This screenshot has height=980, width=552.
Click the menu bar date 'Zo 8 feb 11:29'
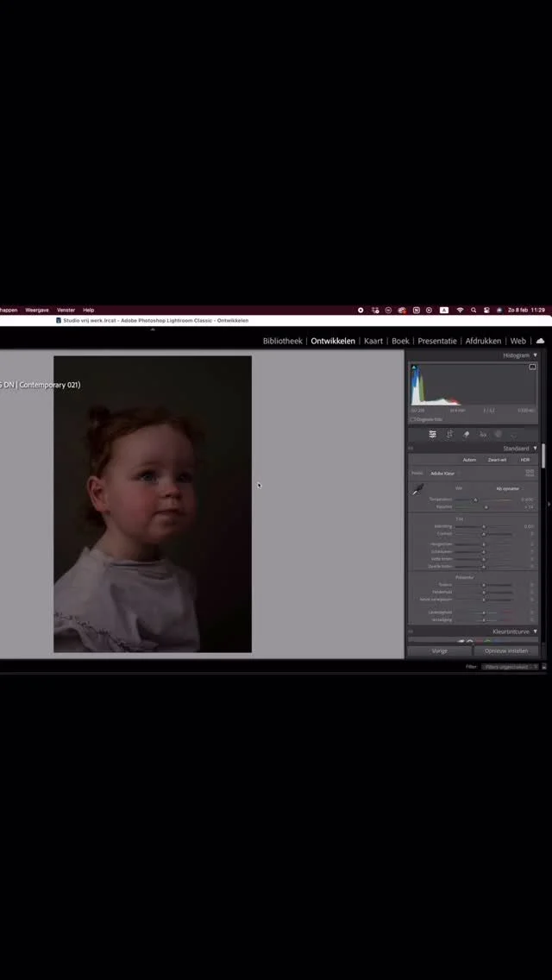click(526, 310)
